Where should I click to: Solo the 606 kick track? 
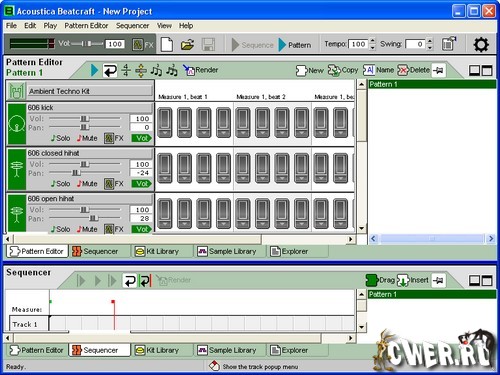tap(60, 138)
